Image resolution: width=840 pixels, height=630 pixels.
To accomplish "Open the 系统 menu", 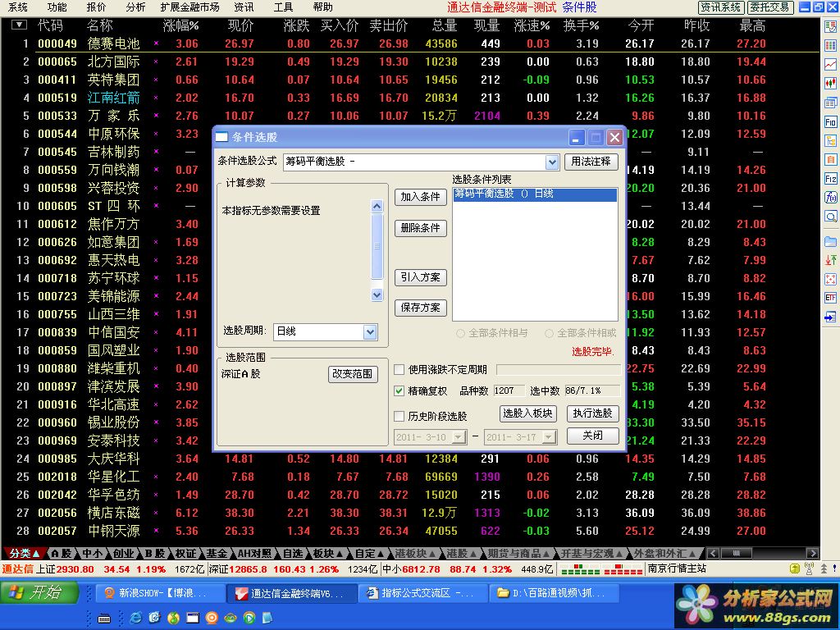I will pos(18,7).
